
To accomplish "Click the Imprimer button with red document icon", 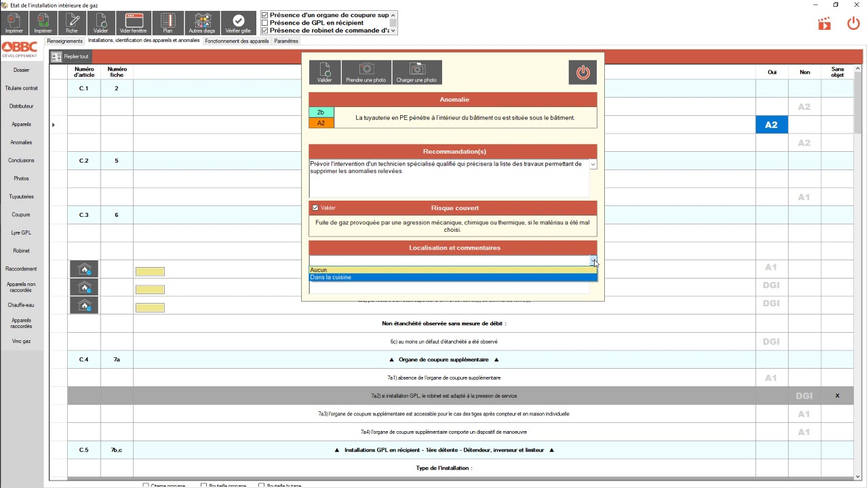I will (x=14, y=23).
